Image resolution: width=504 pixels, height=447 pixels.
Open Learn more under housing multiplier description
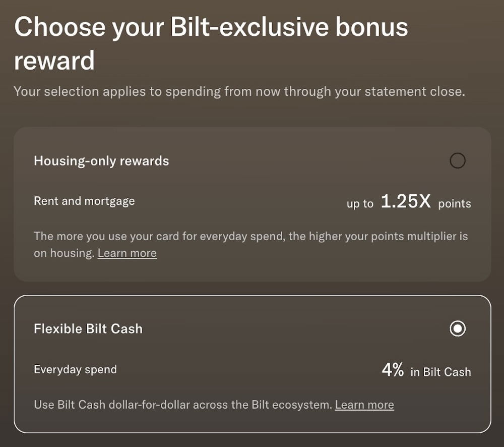click(127, 253)
